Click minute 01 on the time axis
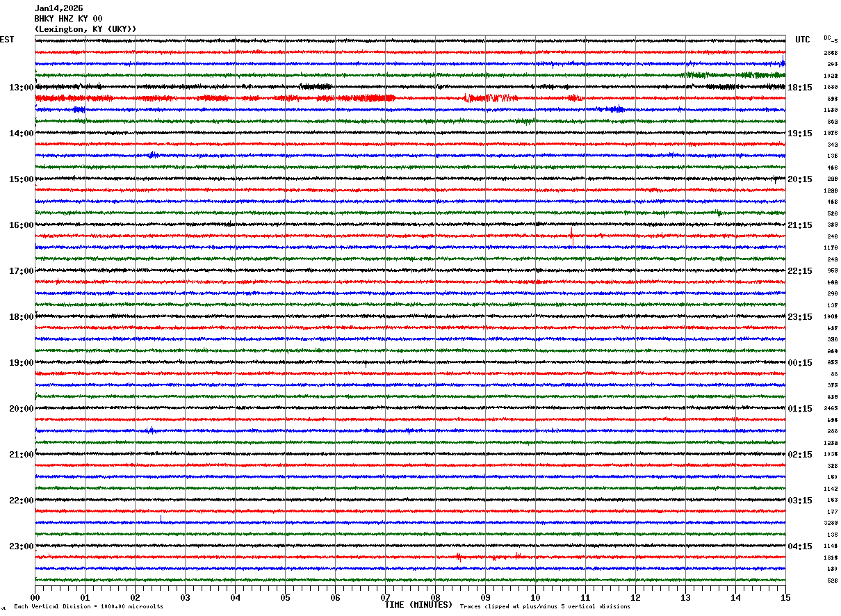Image resolution: width=841 pixels, height=616 pixels. coord(85,598)
